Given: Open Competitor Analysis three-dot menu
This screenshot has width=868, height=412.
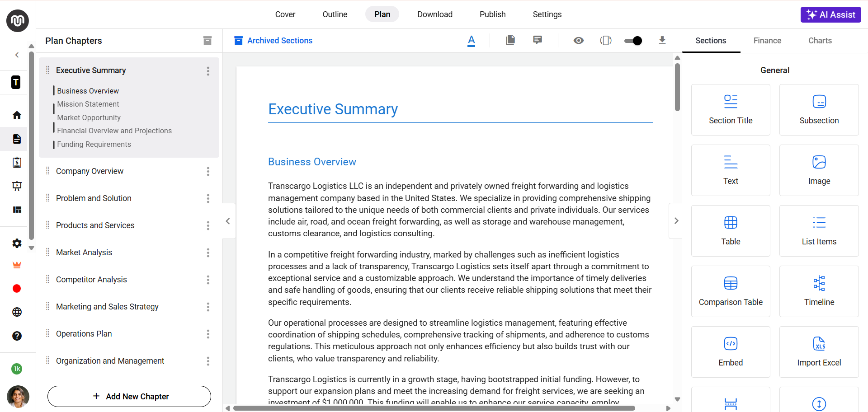Looking at the screenshot, I should pos(208,280).
